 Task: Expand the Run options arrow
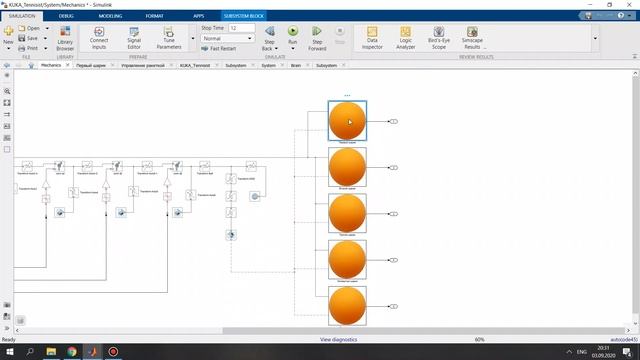[x=293, y=49]
